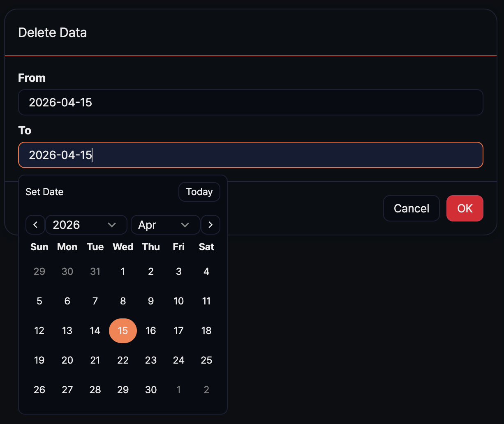Select April 22 on the calendar
Screen dimensions: 504x424
point(123,360)
